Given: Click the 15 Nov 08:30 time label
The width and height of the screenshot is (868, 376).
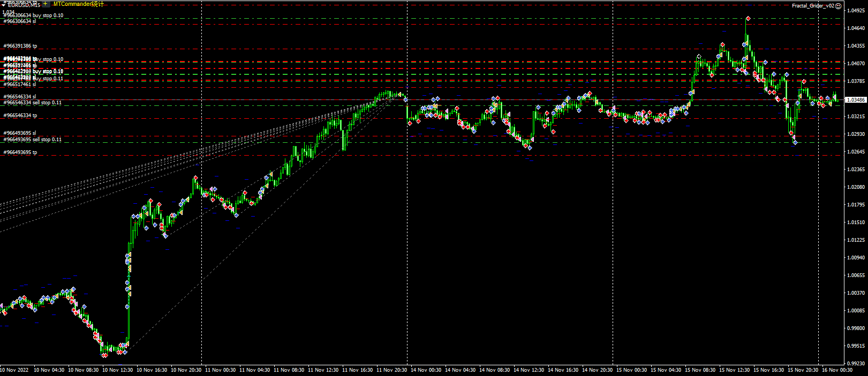Looking at the screenshot, I should pyautogui.click(x=700, y=370).
